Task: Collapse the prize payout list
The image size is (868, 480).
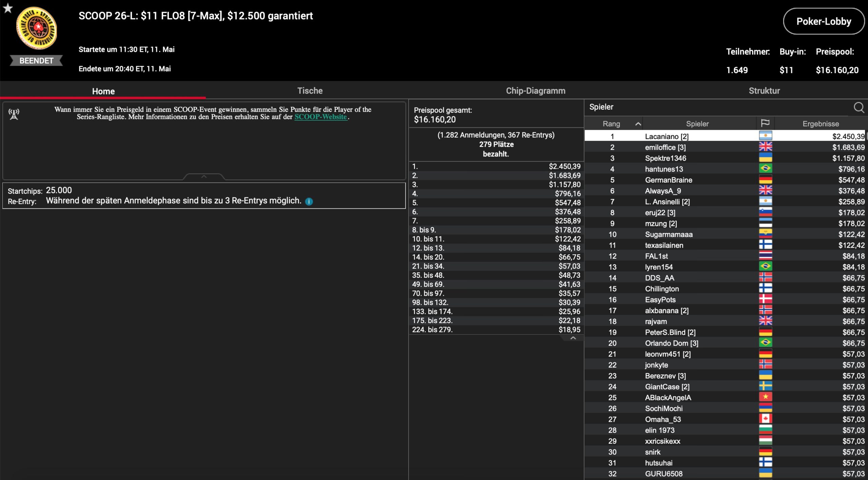Action: (573, 338)
